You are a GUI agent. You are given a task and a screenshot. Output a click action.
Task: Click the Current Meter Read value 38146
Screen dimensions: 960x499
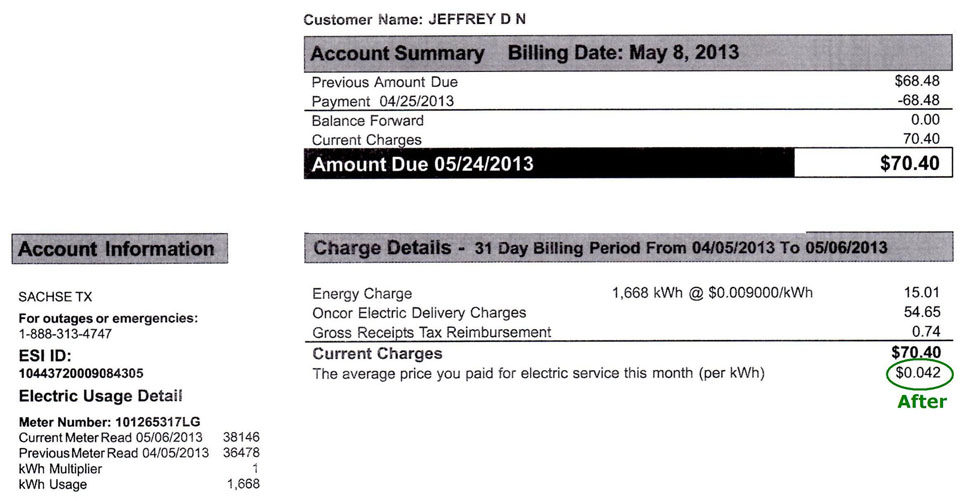(241, 437)
